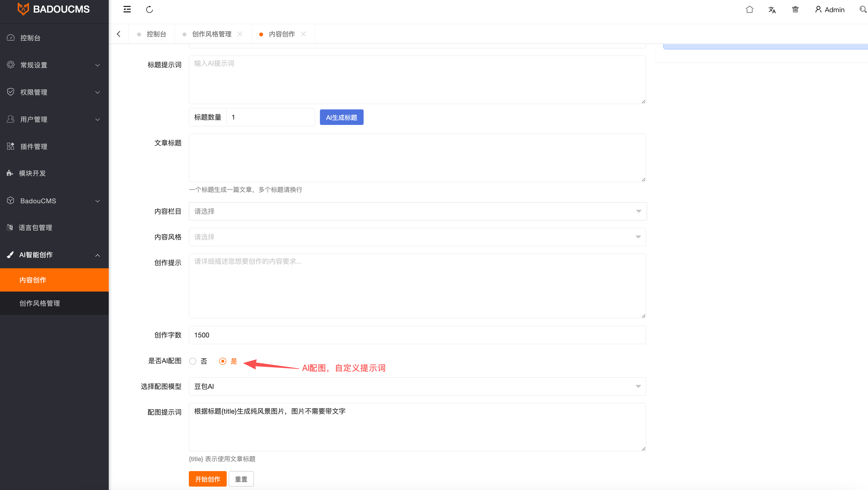This screenshot has height=490, width=868.
Task: Click the sidebar collapse menu icon
Action: [x=127, y=9]
